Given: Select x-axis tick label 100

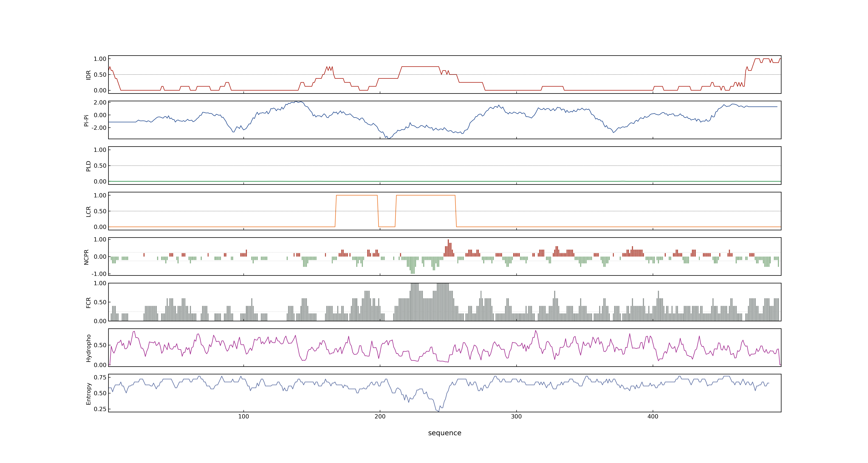Looking at the screenshot, I should pos(244,416).
